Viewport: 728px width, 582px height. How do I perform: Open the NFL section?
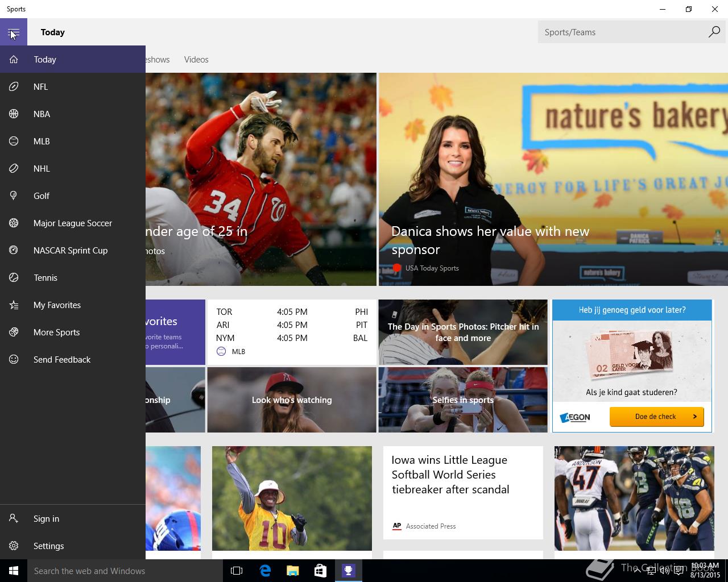(73, 86)
